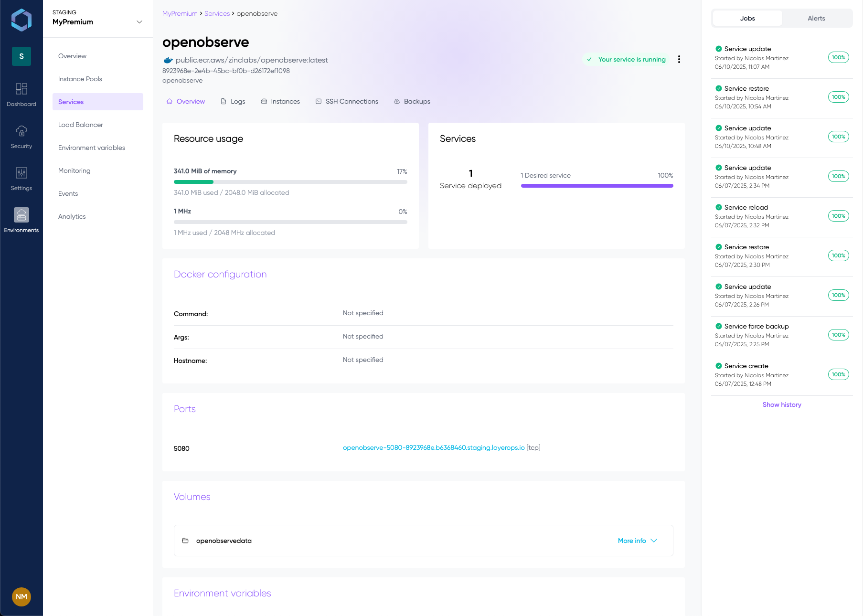Click green check icon on Service reload job
863x616 pixels.
tap(718, 207)
